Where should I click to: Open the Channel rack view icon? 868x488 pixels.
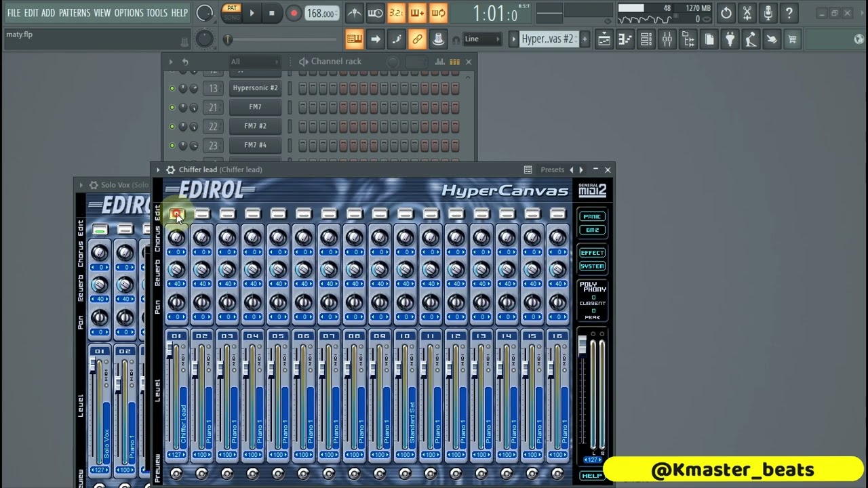[x=646, y=40]
